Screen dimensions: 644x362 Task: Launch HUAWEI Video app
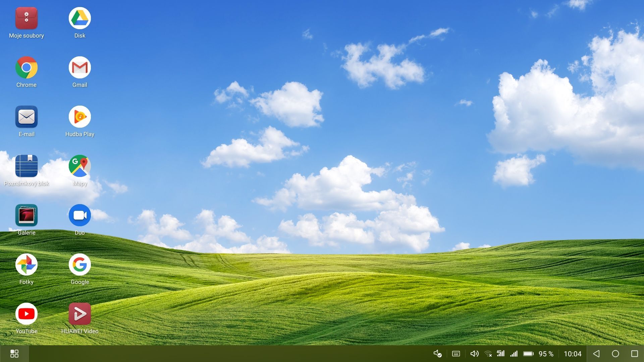tap(80, 314)
